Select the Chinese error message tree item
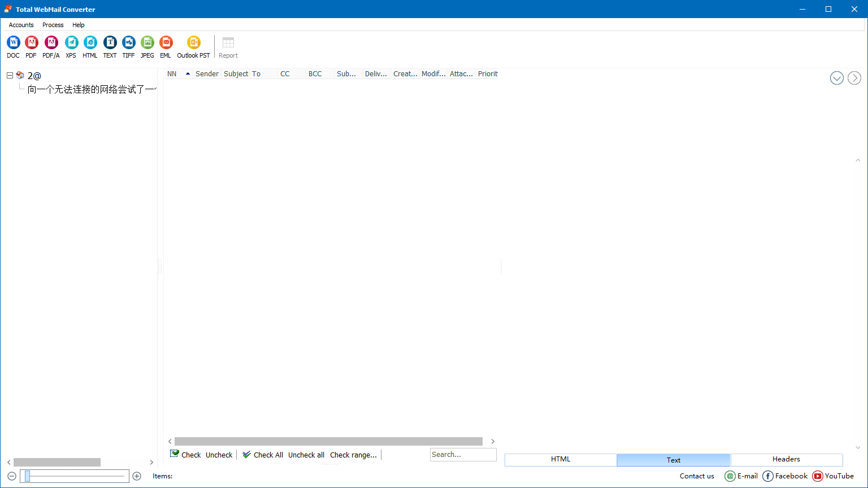The image size is (868, 488). pyautogui.click(x=92, y=89)
